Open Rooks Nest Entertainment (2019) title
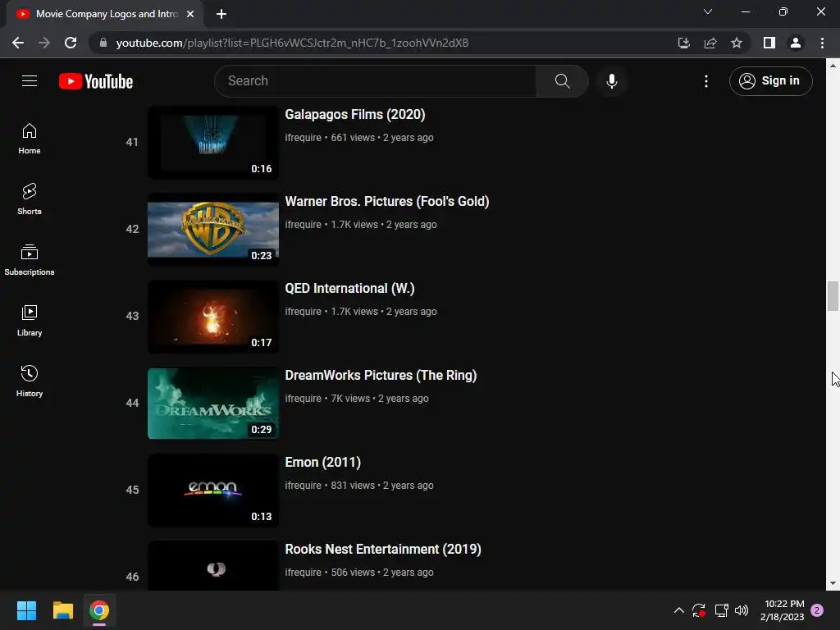 (x=382, y=549)
